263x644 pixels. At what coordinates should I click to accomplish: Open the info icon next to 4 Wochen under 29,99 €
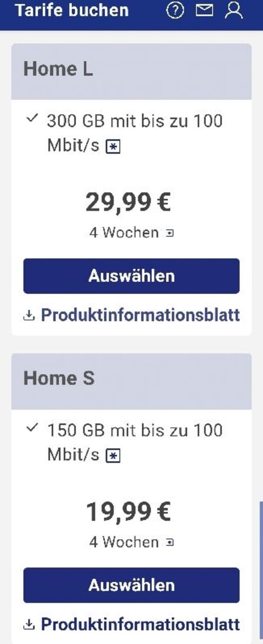click(x=169, y=232)
